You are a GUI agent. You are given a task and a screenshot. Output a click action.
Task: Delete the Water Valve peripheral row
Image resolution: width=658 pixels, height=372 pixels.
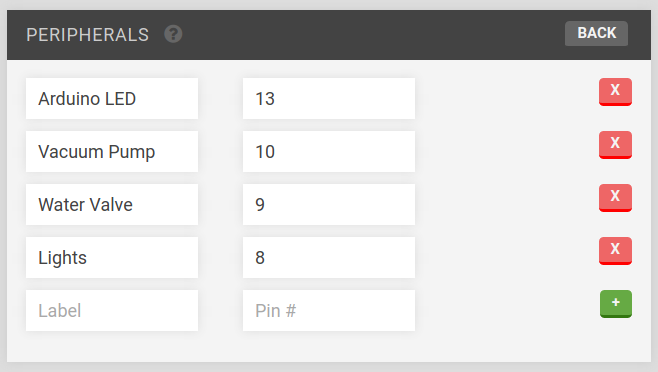pos(615,197)
